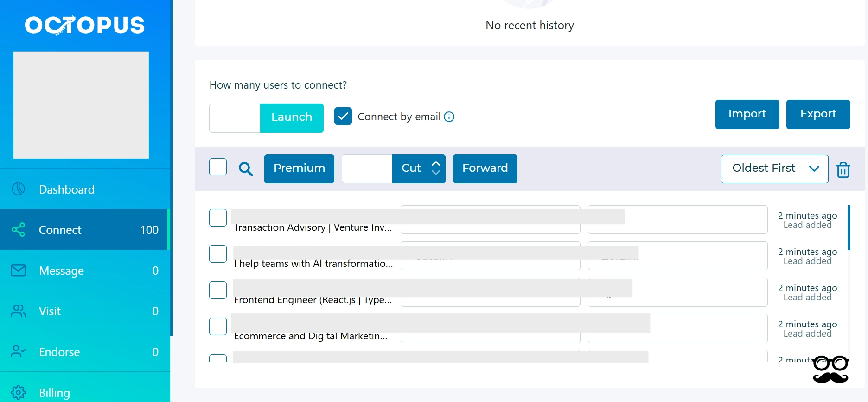This screenshot has height=402, width=868.
Task: Click the Endorse user-check icon
Action: 18,351
